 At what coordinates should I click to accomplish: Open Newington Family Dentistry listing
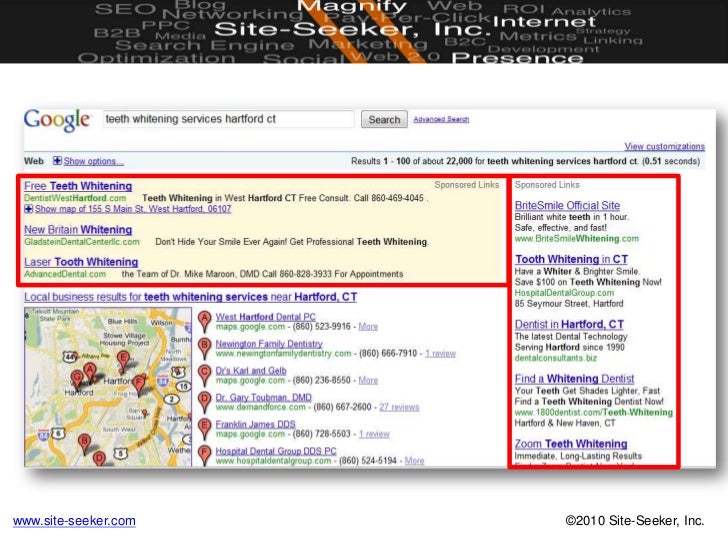pos(269,344)
